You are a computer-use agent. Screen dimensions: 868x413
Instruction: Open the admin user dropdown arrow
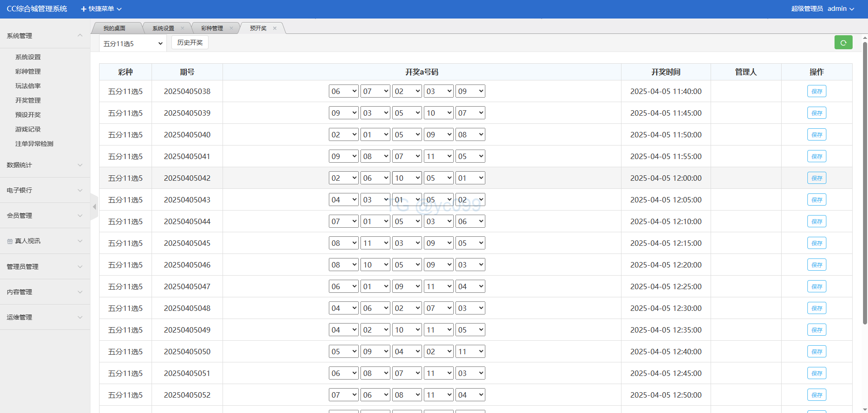click(x=852, y=9)
